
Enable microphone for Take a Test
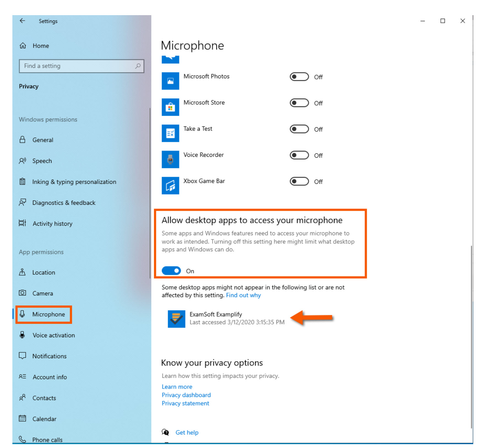pyautogui.click(x=299, y=129)
